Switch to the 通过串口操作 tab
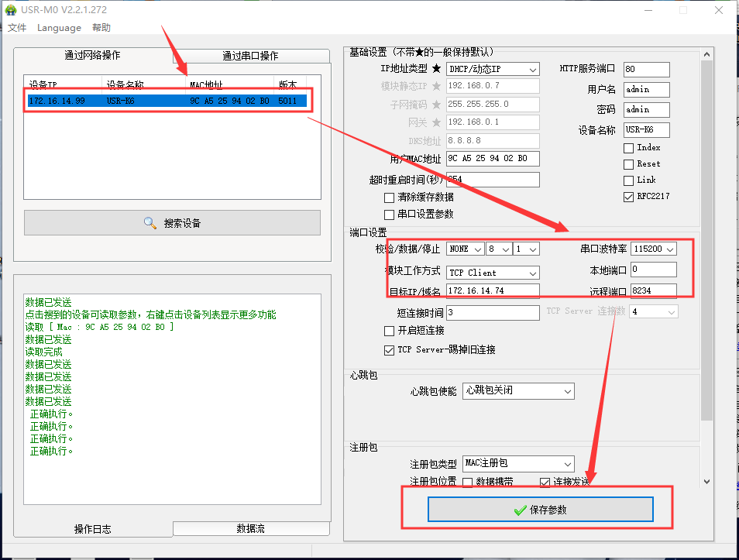The image size is (739, 560). [250, 56]
